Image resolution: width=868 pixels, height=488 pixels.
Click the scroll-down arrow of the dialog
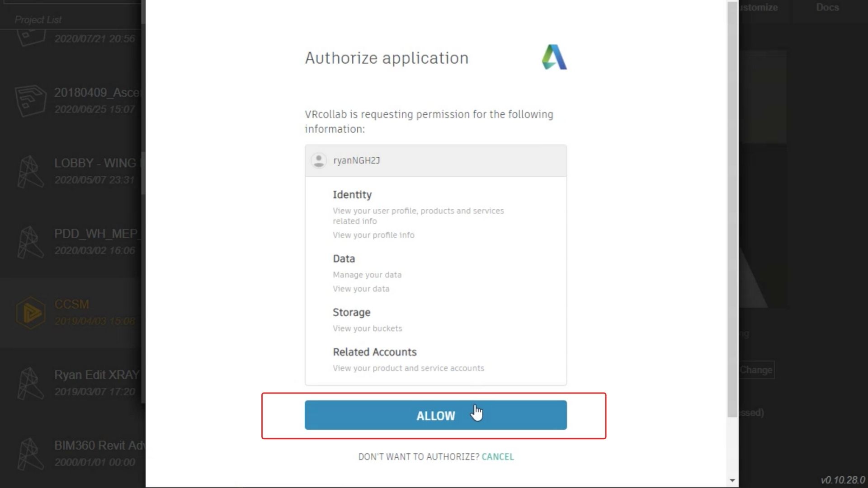(732, 480)
